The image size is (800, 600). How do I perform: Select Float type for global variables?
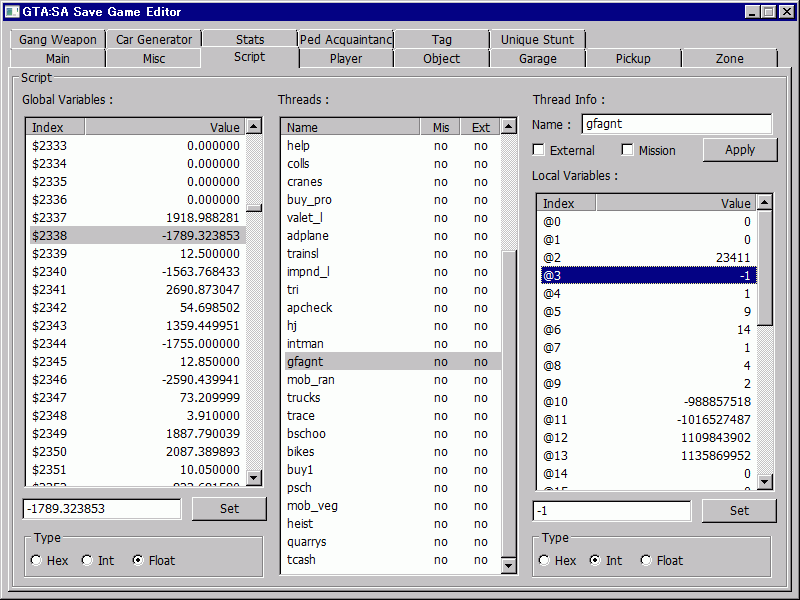point(138,560)
